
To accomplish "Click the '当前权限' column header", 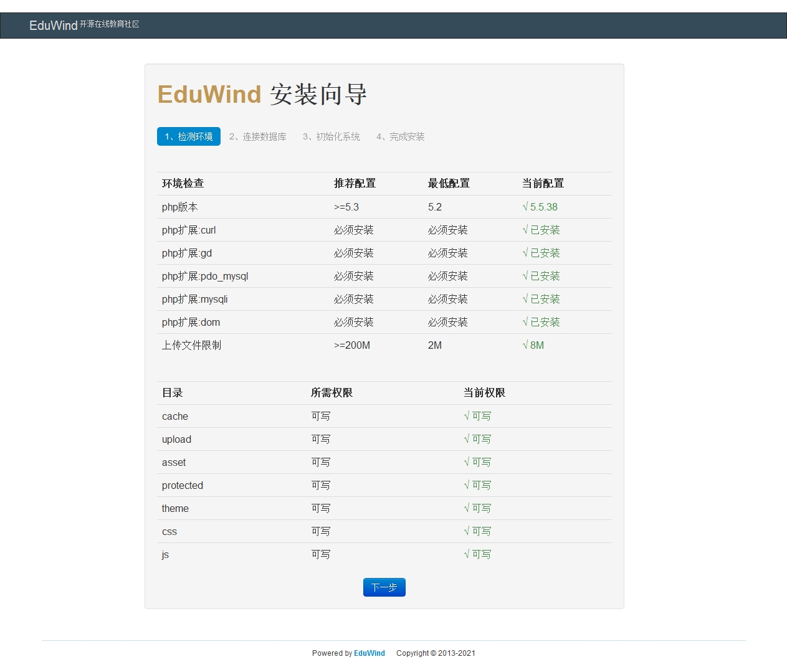I will pyautogui.click(x=485, y=392).
